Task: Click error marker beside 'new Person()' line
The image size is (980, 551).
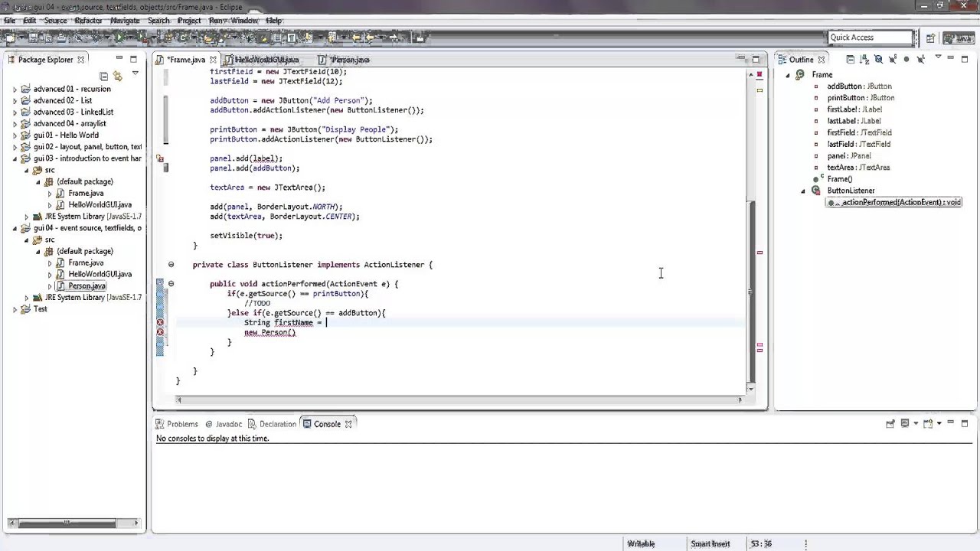Action: pyautogui.click(x=160, y=332)
